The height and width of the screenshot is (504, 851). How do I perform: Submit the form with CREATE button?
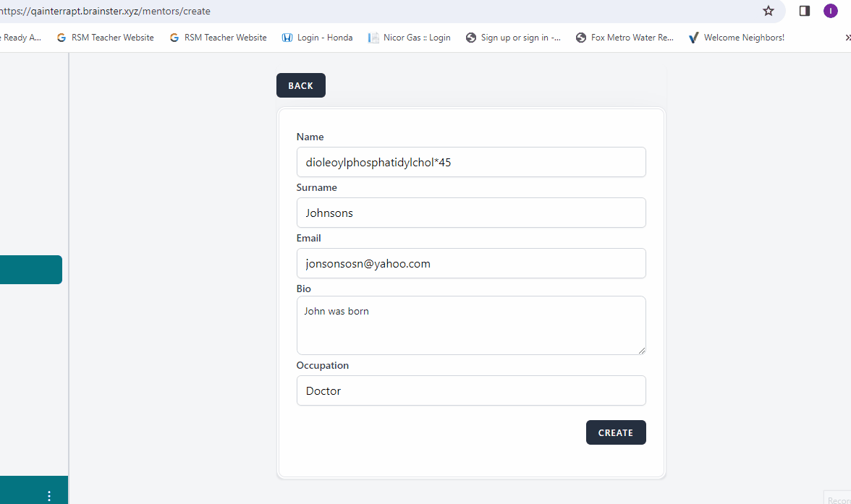click(x=616, y=432)
